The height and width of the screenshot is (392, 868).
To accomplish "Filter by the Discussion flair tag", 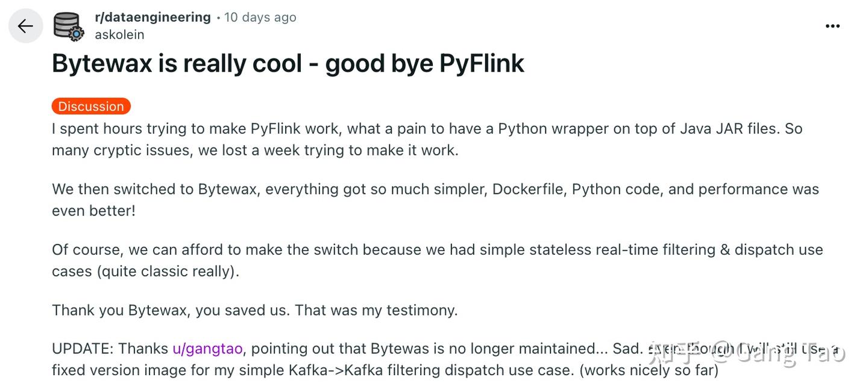I will pos(91,107).
